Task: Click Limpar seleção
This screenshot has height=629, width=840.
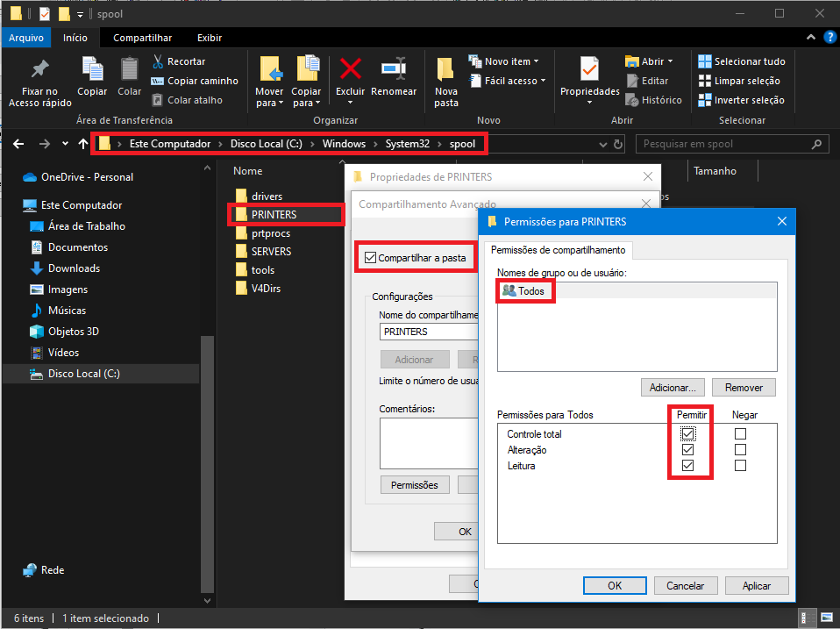Action: (739, 81)
